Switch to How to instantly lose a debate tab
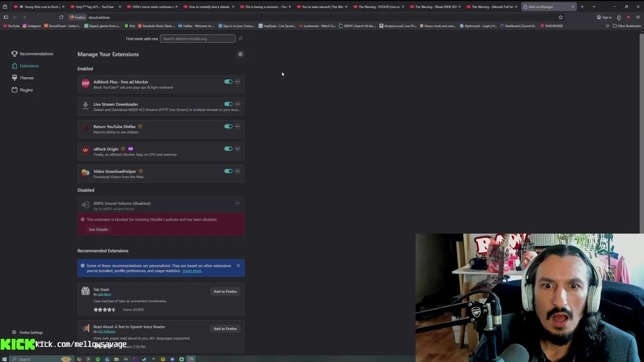Screen dimensions: 644x362 tap(207, 7)
